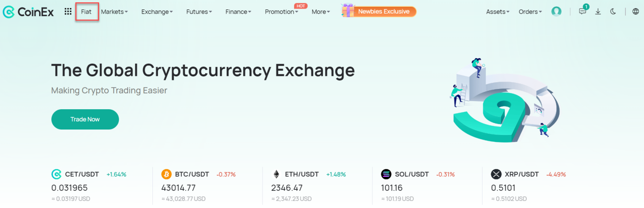Open the nine-dot apps grid icon
This screenshot has width=644, height=208.
68,12
